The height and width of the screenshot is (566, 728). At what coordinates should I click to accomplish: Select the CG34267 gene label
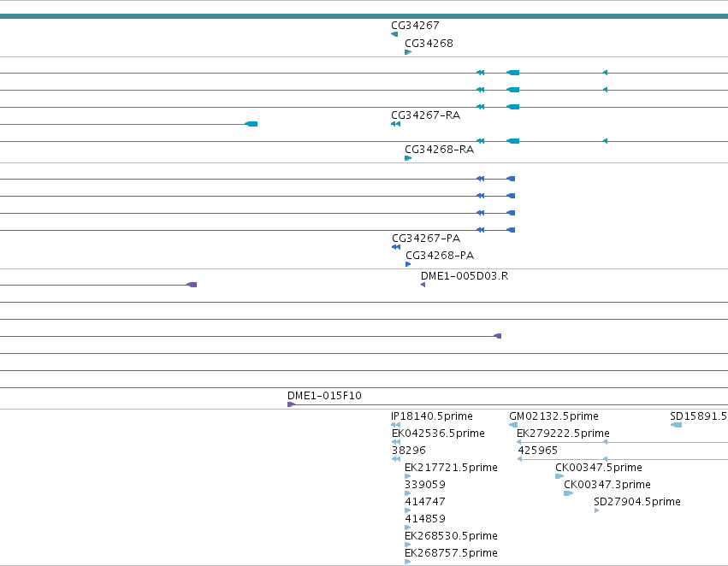click(x=415, y=26)
